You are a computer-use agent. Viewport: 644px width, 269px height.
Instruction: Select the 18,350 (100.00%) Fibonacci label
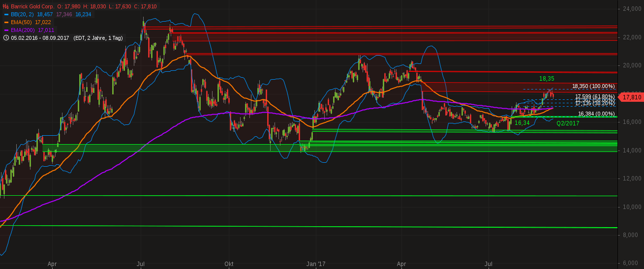[593, 87]
